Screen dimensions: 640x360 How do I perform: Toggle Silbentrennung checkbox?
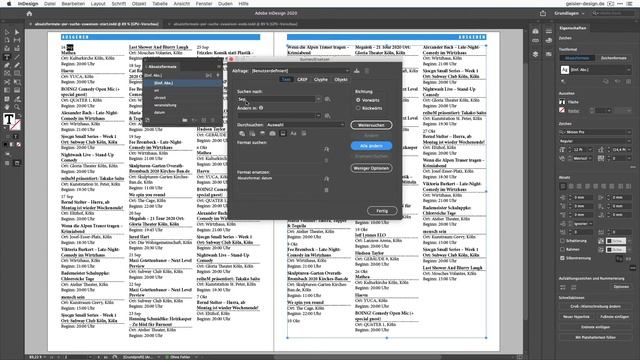(562, 258)
